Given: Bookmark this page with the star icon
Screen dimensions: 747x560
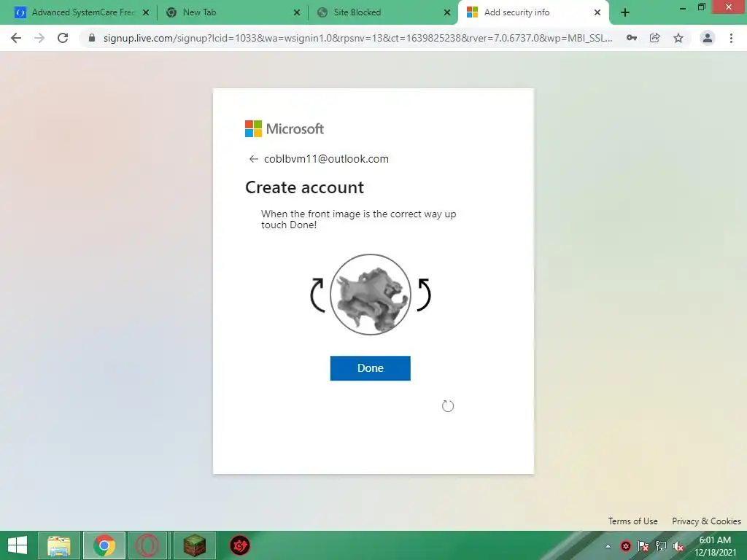Looking at the screenshot, I should pyautogui.click(x=678, y=38).
